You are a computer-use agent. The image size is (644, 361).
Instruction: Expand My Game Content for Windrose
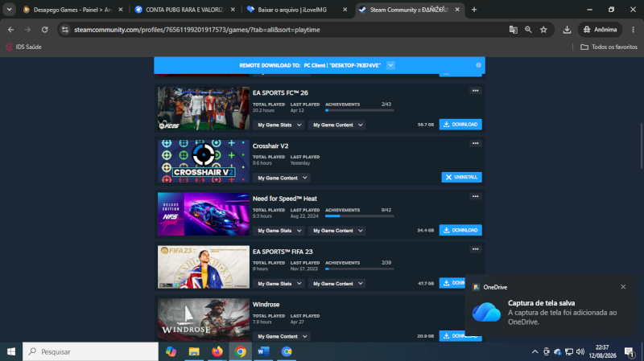point(282,336)
